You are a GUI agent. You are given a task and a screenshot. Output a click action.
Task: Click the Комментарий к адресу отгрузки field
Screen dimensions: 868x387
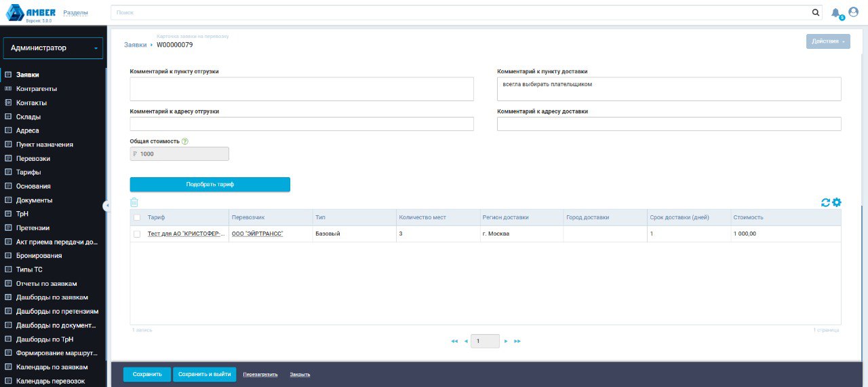302,124
